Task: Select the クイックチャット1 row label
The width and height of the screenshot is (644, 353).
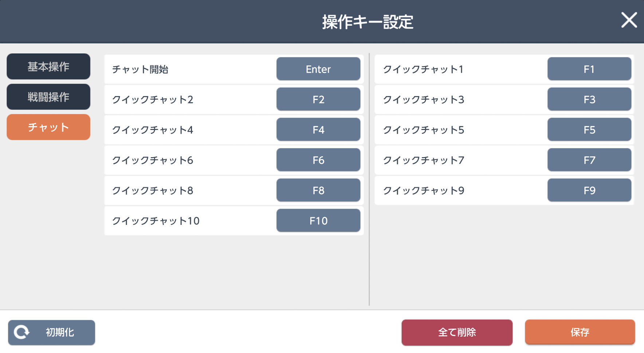Action: coord(423,69)
